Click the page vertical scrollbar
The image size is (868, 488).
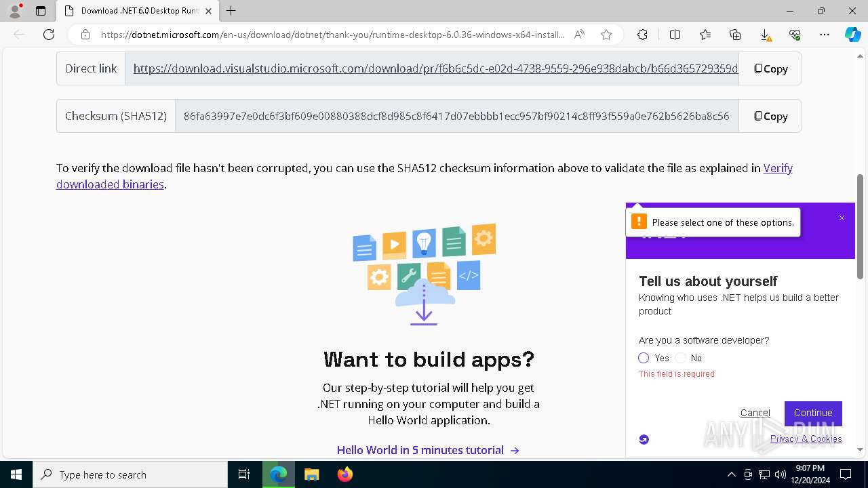pos(860,226)
